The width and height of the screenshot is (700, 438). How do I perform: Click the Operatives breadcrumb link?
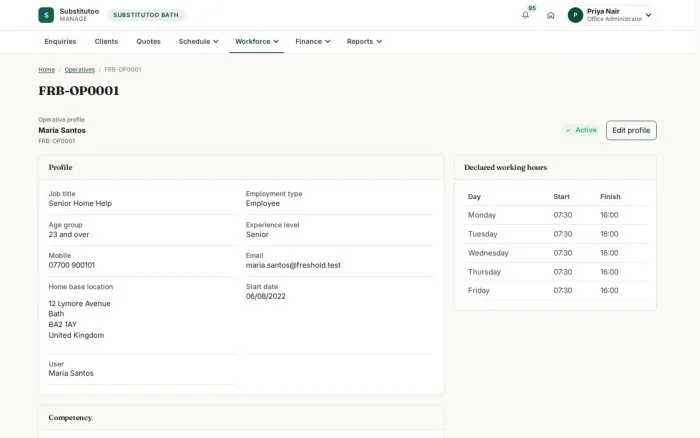click(79, 70)
